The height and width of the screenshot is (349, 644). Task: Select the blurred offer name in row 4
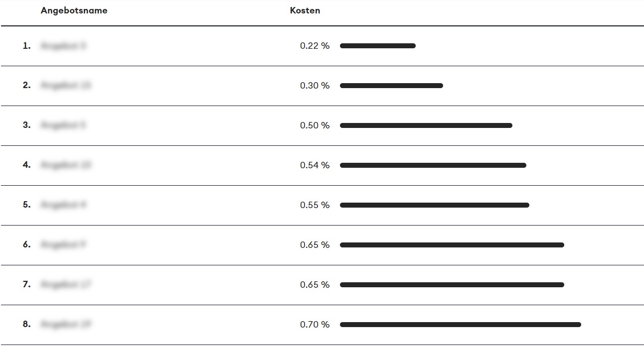click(66, 165)
